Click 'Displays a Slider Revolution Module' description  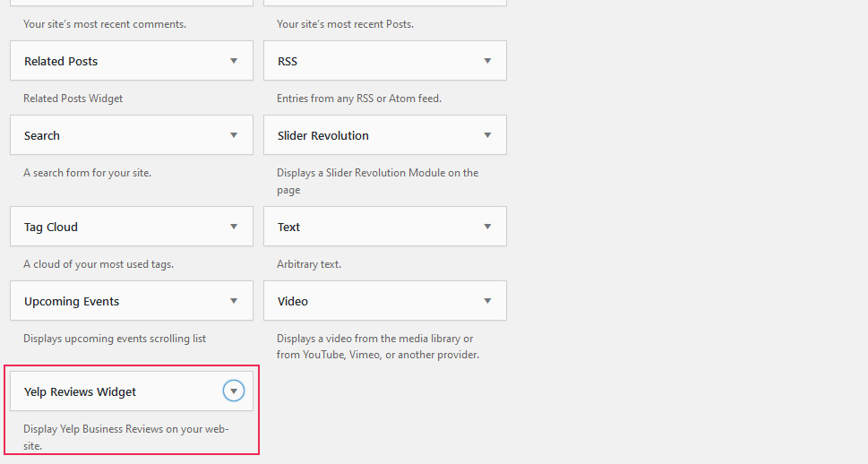coord(377,181)
